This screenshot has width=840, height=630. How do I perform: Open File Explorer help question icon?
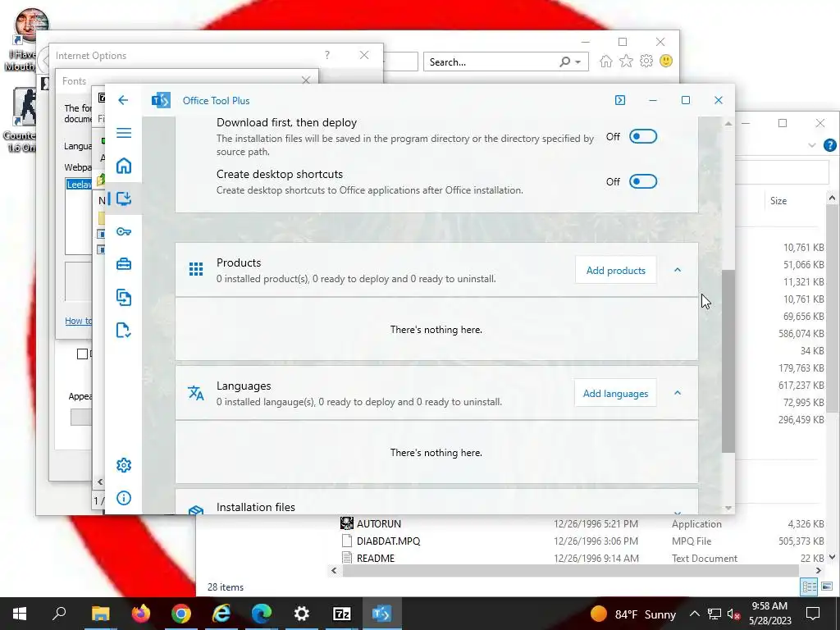pyautogui.click(x=830, y=145)
